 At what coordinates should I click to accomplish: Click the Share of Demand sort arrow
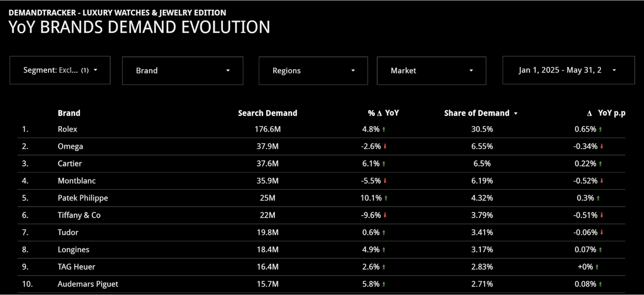516,113
